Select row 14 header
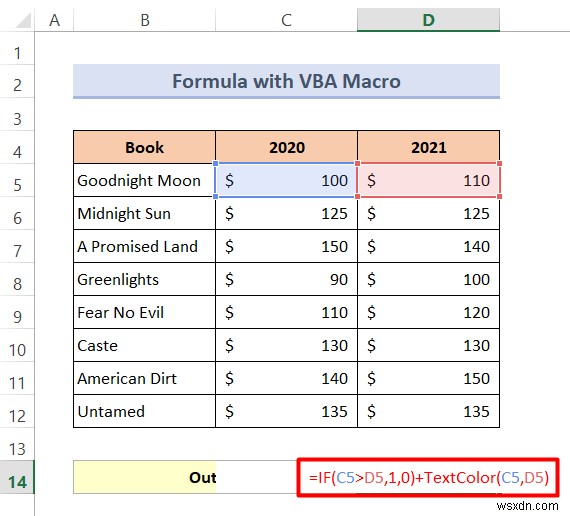Viewport: 570px width, 516px height. pyautogui.click(x=17, y=477)
